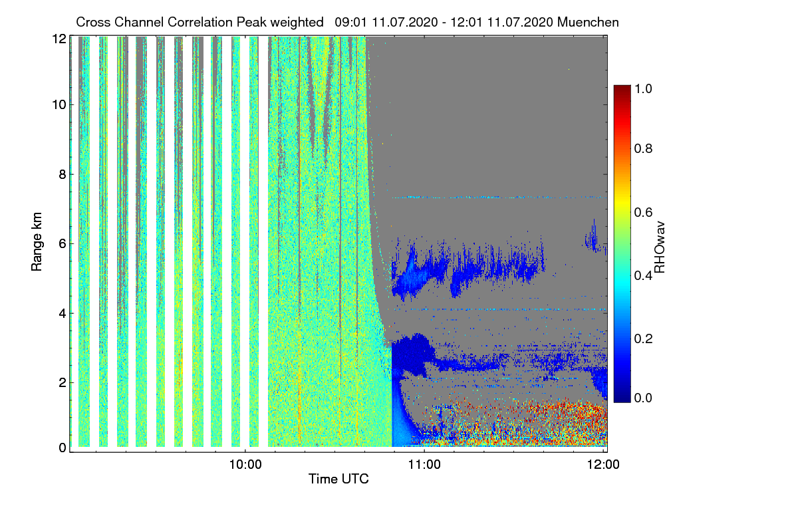Click the y-axis tick label '10'
798x532 pixels.
tap(59, 104)
